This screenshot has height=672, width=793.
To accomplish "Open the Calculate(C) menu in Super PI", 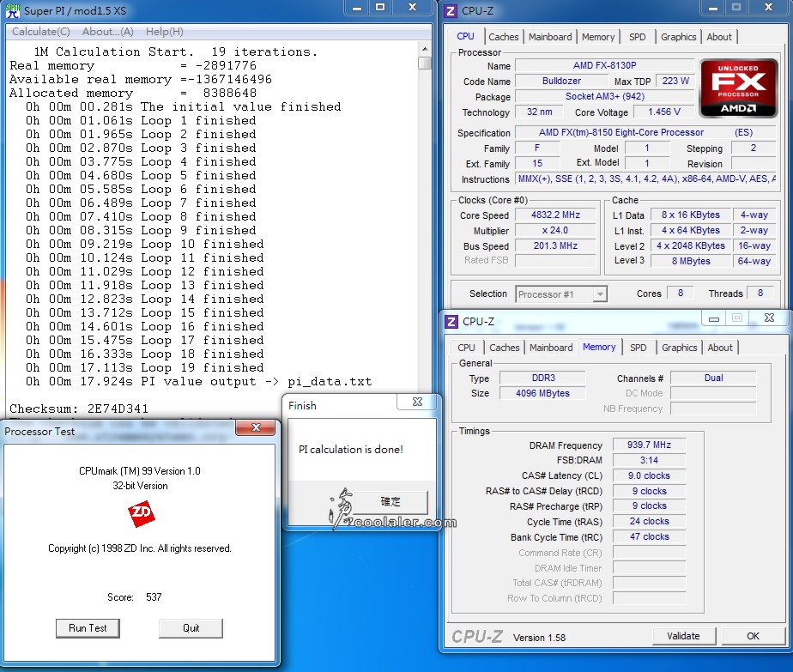I will [x=41, y=32].
